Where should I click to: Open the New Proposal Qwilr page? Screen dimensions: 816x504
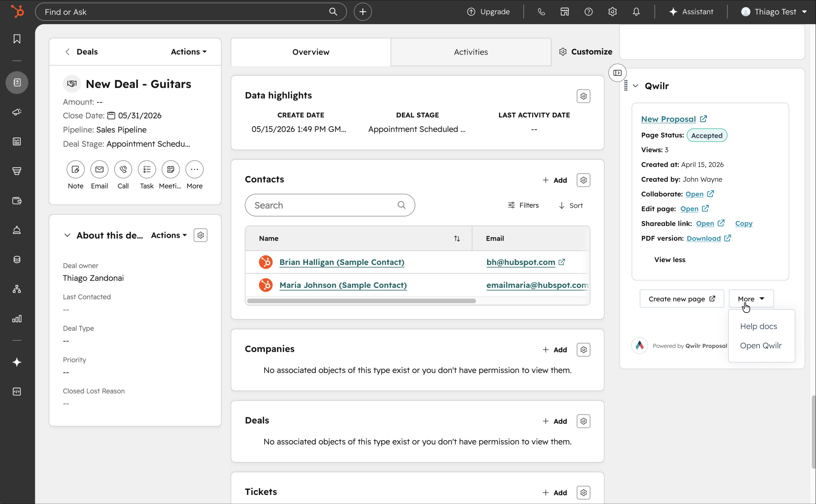point(668,119)
